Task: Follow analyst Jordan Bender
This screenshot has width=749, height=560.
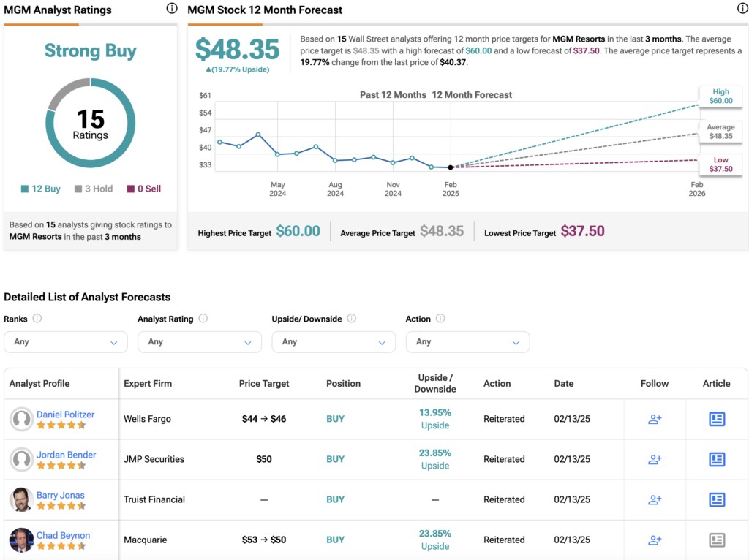Action: pos(654,459)
